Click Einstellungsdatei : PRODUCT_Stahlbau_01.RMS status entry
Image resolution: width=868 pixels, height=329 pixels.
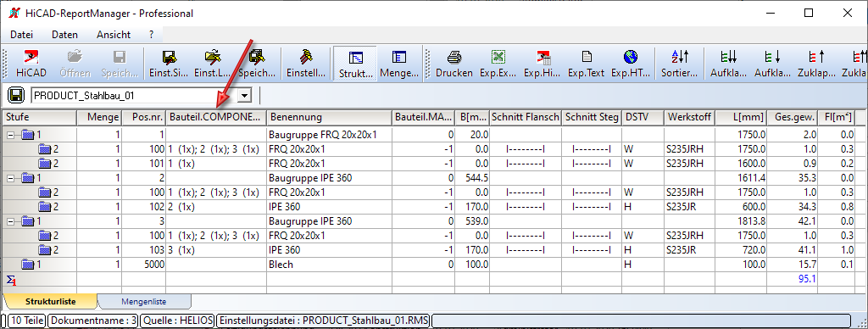tap(323, 321)
